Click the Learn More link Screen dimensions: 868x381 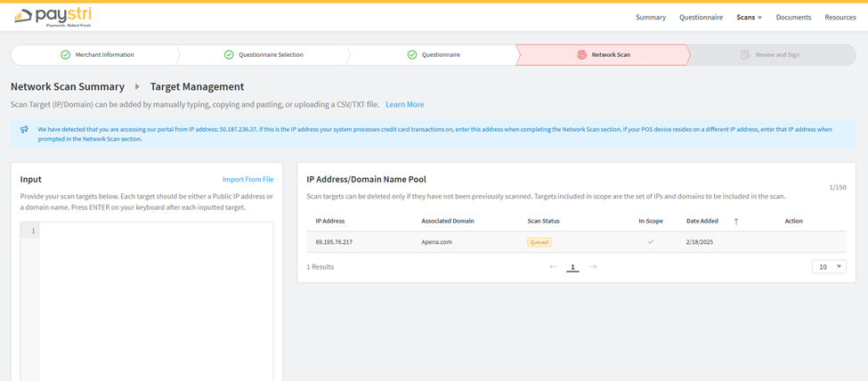pos(404,105)
